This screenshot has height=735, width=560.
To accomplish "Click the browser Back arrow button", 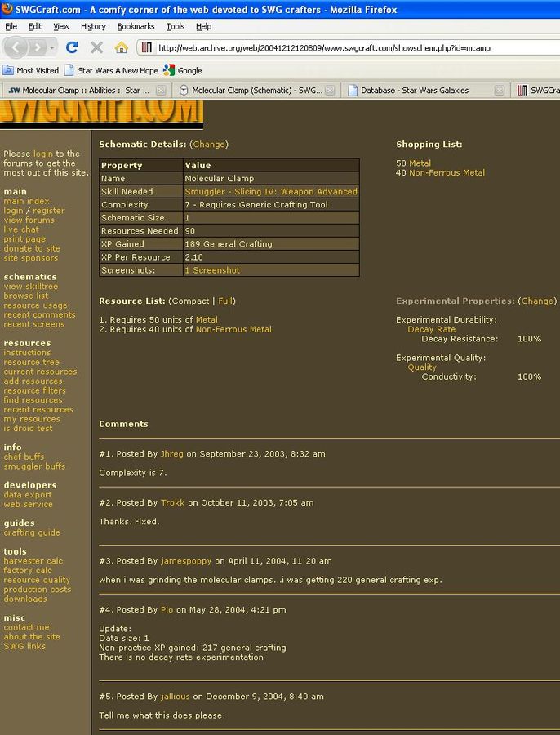I will tap(17, 47).
